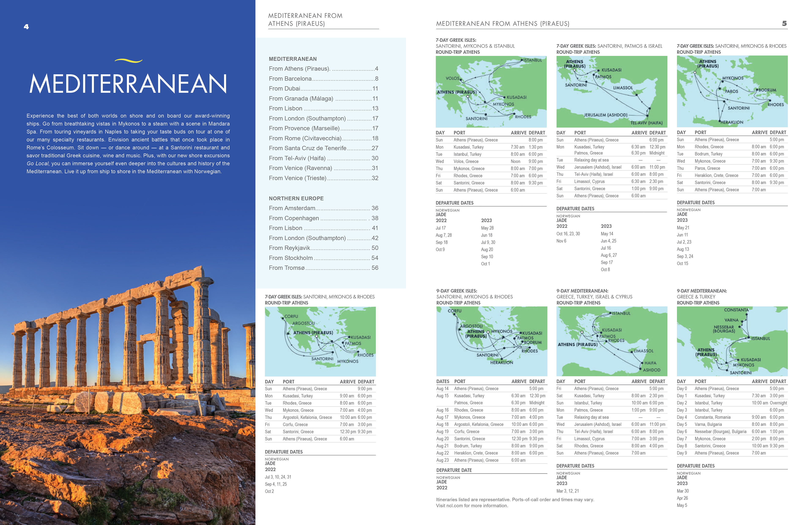
Task: Click From Copenhagen contents entry
Action: (323, 218)
